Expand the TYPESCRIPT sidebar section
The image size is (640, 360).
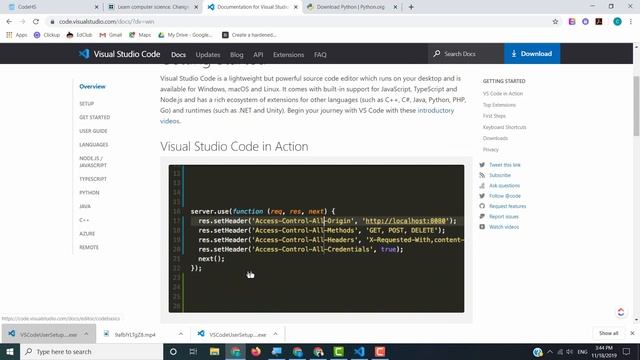click(x=93, y=179)
